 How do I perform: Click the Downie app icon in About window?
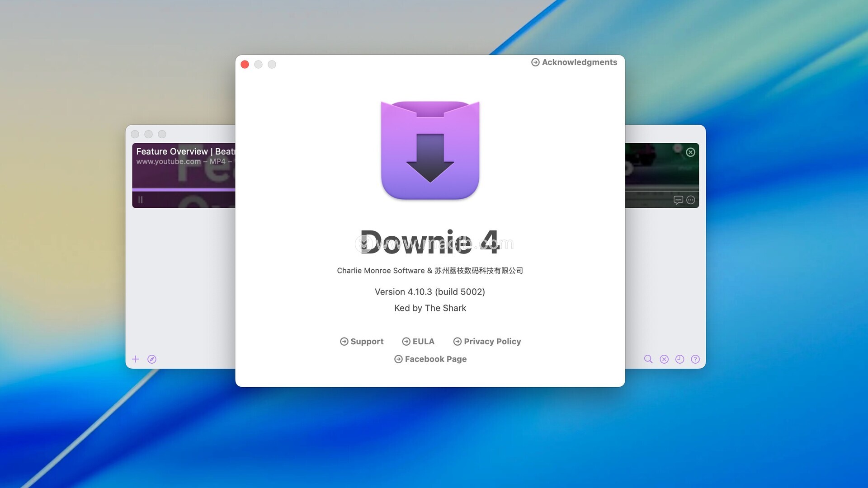pos(430,150)
